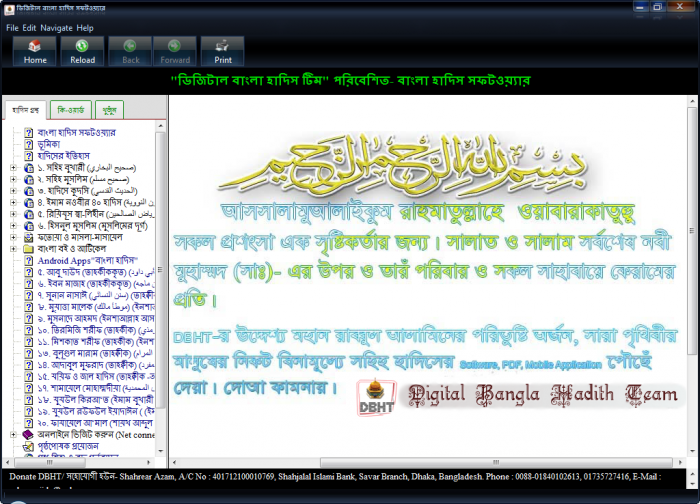This screenshot has width=700, height=504.
Task: Open ১৩. বুলুগুল মারাম tree entry
Action: pos(96,354)
